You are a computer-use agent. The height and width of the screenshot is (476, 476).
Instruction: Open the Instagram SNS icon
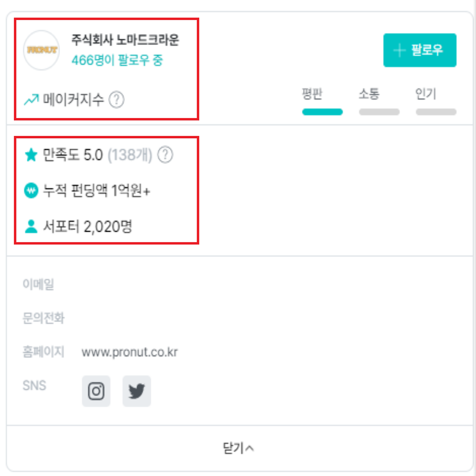[x=96, y=391]
